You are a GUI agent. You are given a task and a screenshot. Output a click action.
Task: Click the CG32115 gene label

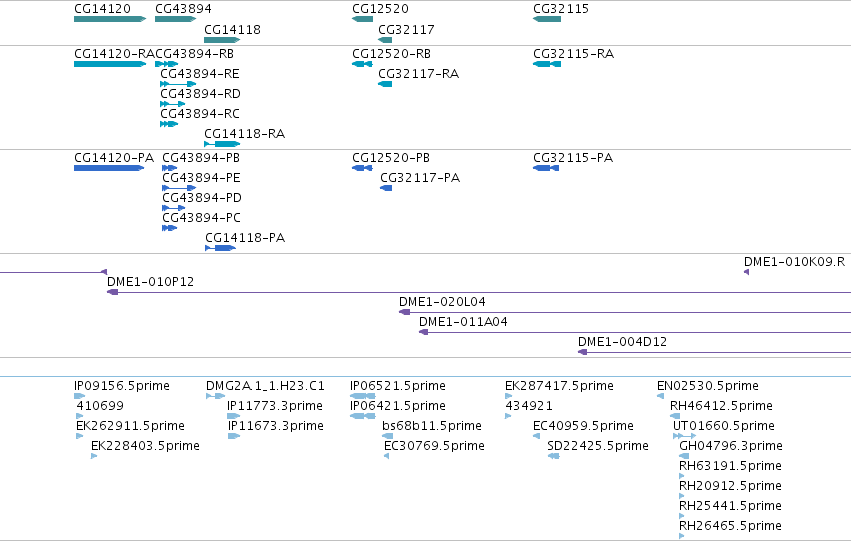[x=561, y=9]
